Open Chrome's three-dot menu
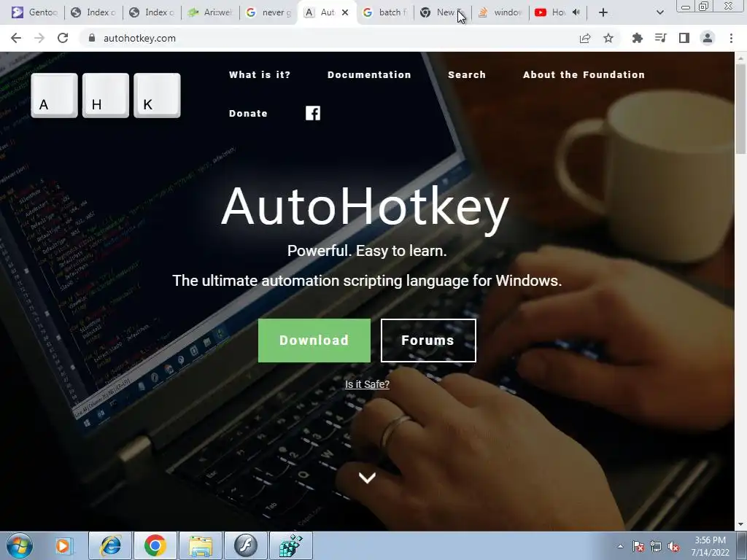Screen dimensions: 747x560 (x=731, y=38)
